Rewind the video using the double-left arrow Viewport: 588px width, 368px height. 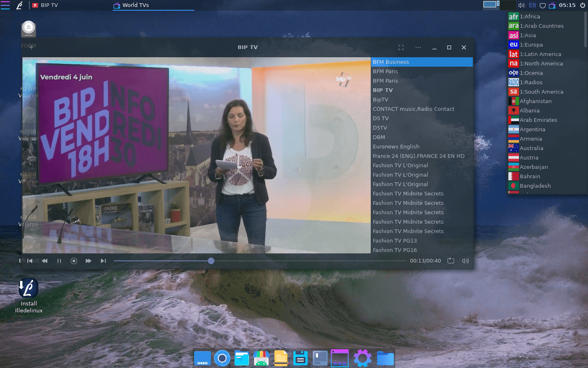tap(45, 261)
